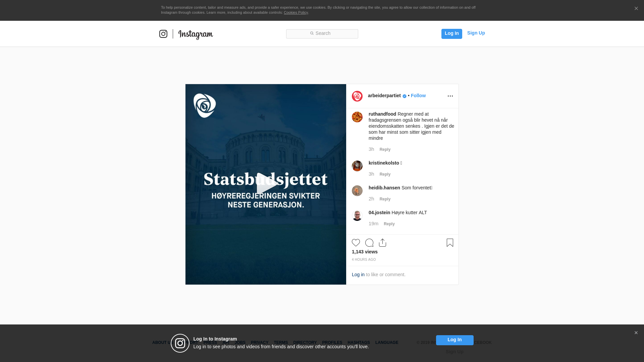Reply to heidib.hansen's comment
Screen dimensions: 644x362
[x=385, y=199]
